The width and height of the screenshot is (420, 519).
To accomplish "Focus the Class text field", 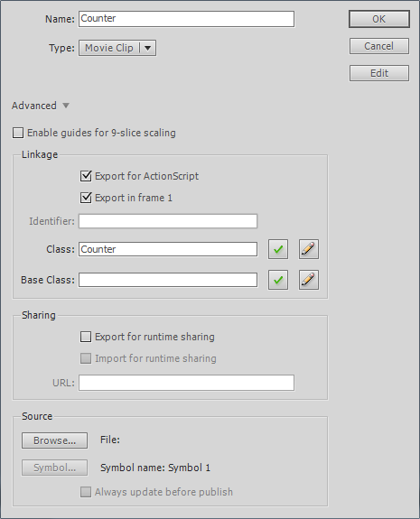I will (x=168, y=249).
